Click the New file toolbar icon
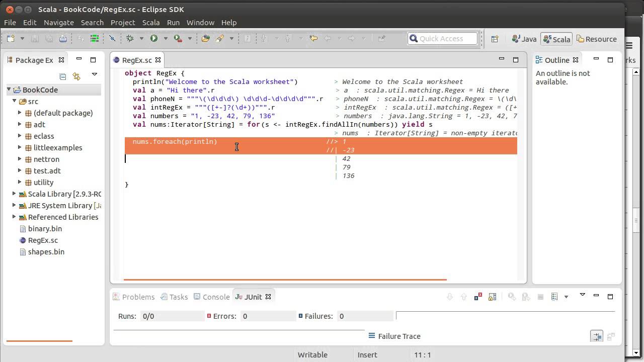Screen dimensions: 644x362 pos(11,38)
